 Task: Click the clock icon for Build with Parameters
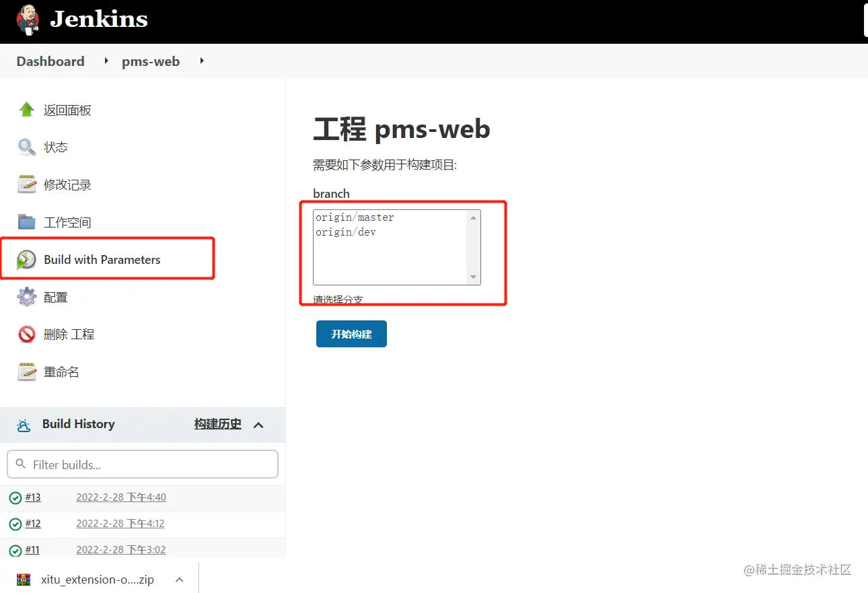27,260
